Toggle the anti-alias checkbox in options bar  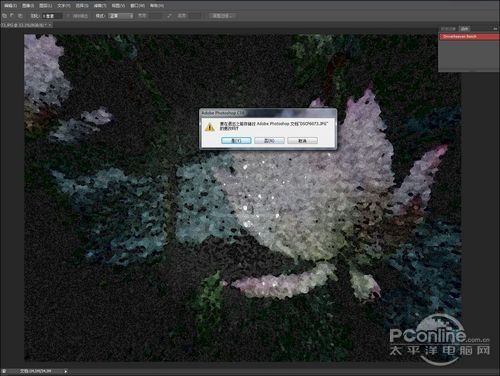click(69, 16)
